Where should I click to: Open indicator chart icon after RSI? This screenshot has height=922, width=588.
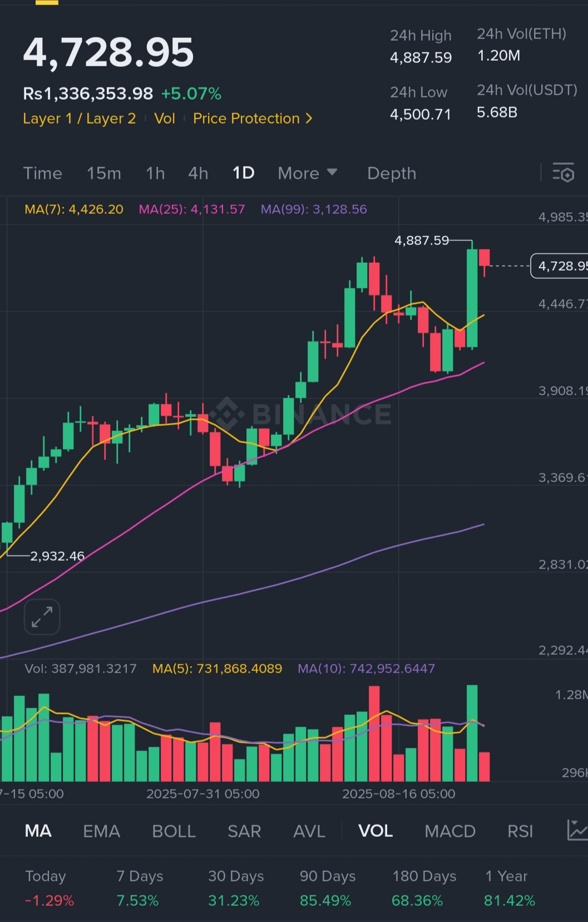pos(576,830)
